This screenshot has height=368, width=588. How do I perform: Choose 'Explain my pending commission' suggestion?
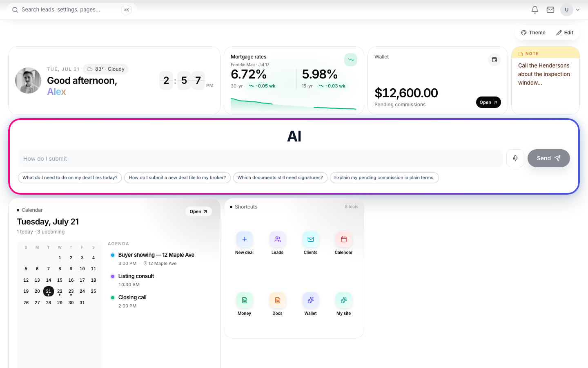[x=384, y=178]
